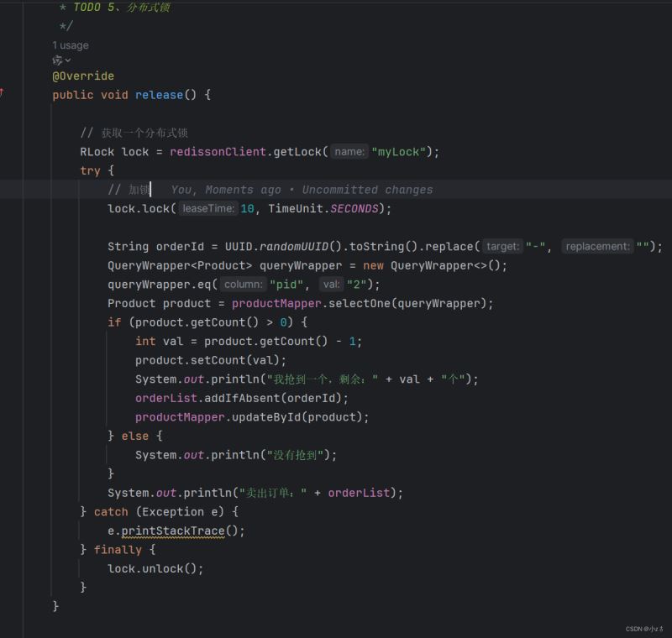The width and height of the screenshot is (672, 638).
Task: Select the @Override annotation
Action: (83, 76)
